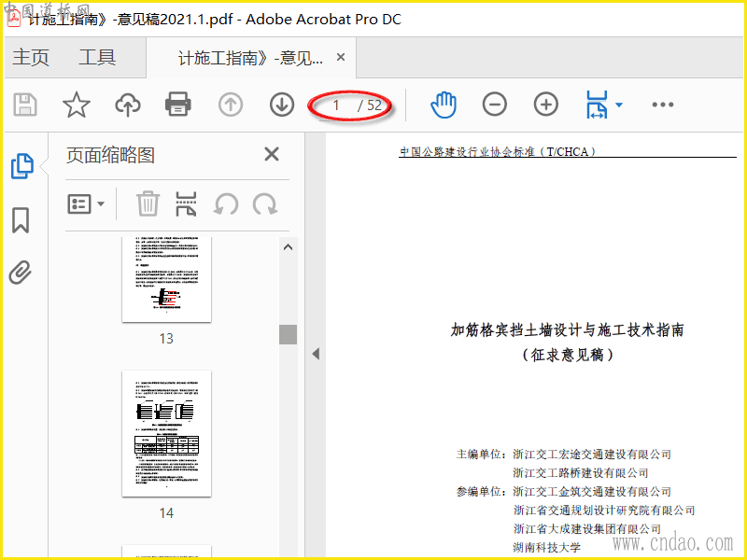Click the document title 加筋格宾挡土墙设计与施工技术指南

point(568,329)
